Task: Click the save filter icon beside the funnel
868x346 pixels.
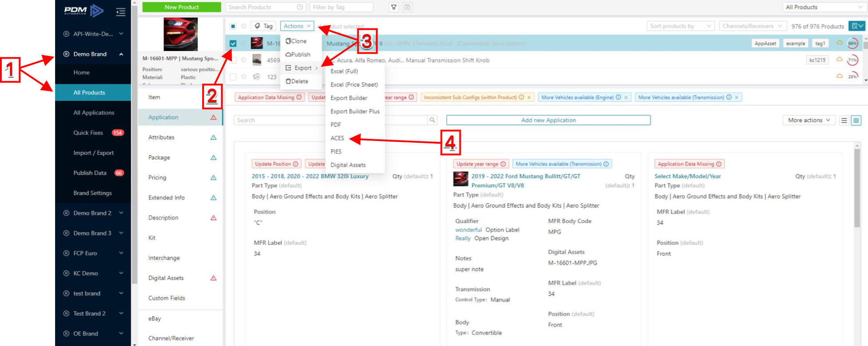Action: point(407,7)
